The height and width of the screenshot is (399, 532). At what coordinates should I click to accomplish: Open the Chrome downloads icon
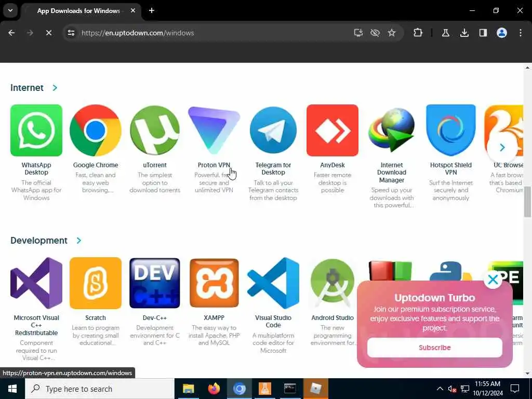464,33
